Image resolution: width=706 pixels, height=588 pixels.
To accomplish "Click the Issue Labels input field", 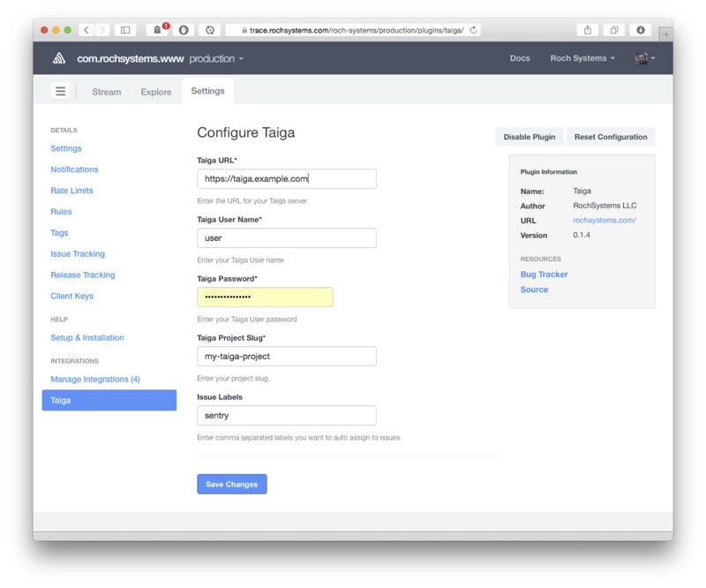I will [x=286, y=416].
